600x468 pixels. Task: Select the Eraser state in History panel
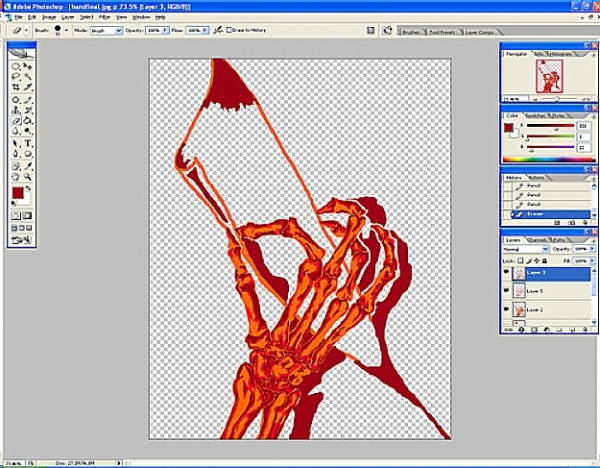(x=551, y=214)
